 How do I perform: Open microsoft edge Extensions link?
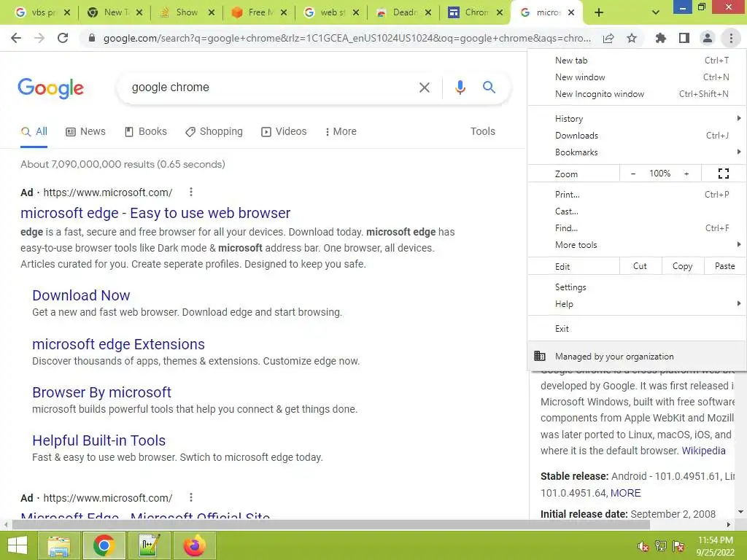point(119,344)
